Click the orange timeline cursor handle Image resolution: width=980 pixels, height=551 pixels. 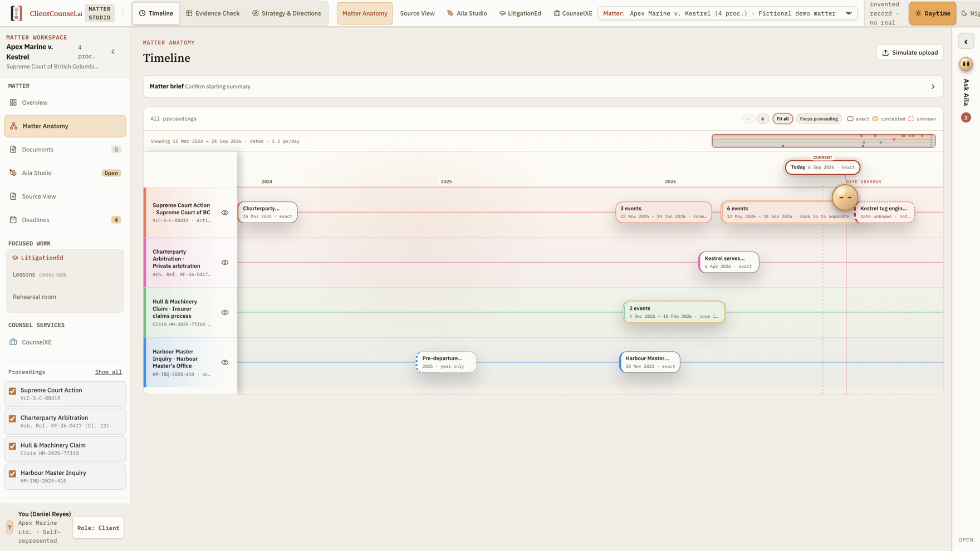click(845, 197)
